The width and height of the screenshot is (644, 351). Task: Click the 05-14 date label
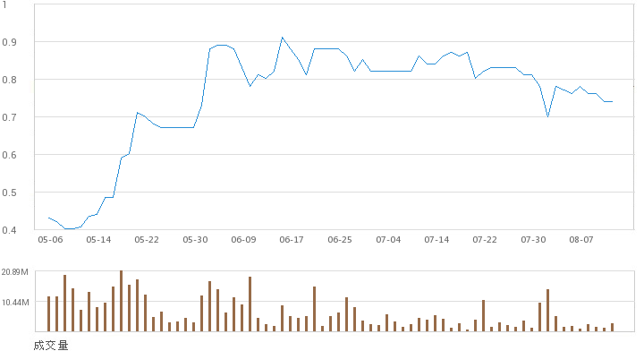click(x=98, y=240)
